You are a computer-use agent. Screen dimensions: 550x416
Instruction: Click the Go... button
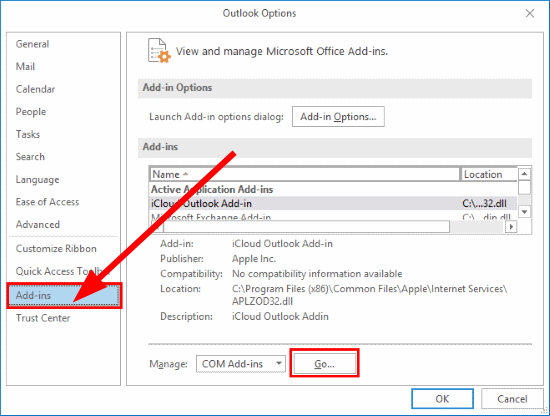tap(324, 364)
